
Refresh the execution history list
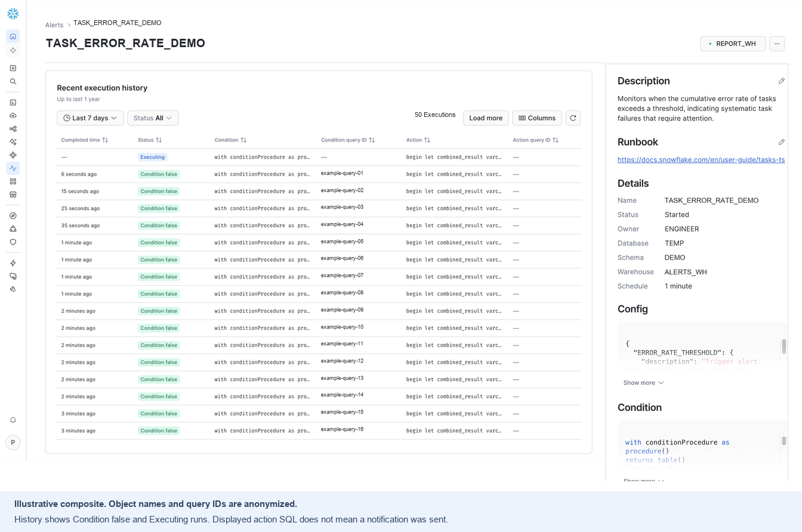pos(573,118)
